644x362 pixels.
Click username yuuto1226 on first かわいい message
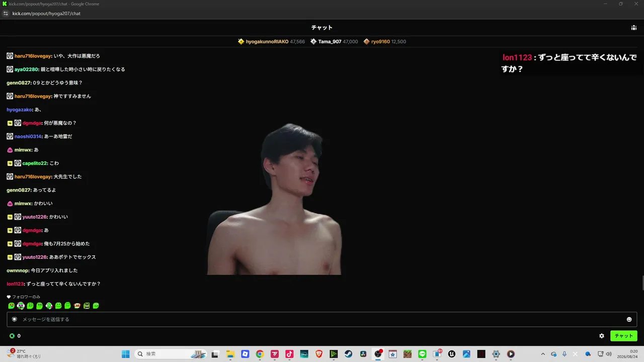tap(34, 217)
